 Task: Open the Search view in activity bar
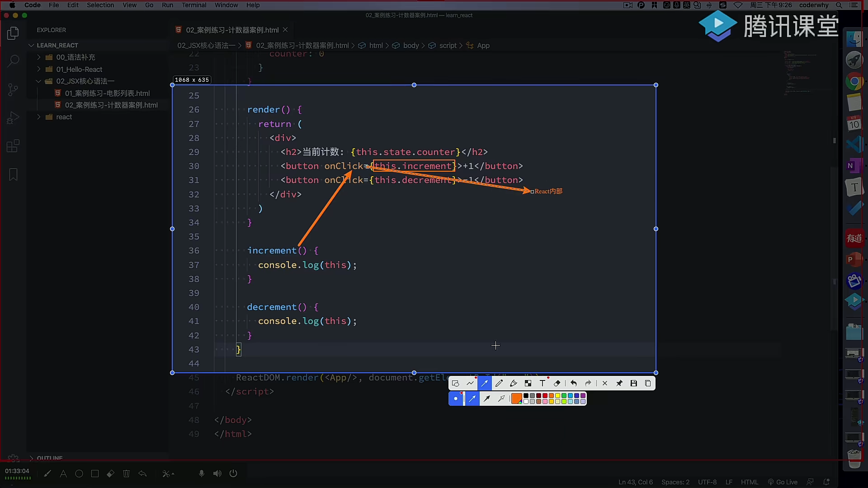tap(14, 61)
